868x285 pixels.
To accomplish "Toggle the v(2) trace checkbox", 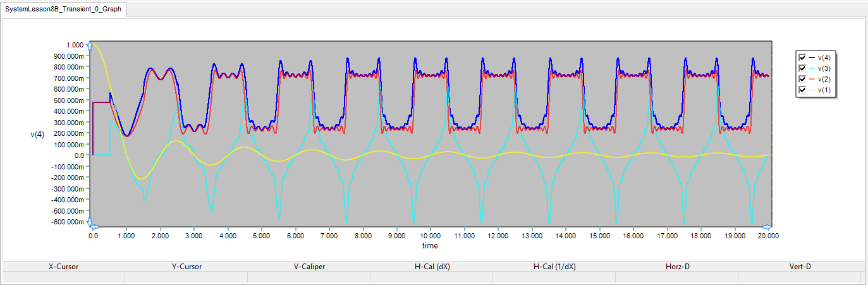I will 803,80.
